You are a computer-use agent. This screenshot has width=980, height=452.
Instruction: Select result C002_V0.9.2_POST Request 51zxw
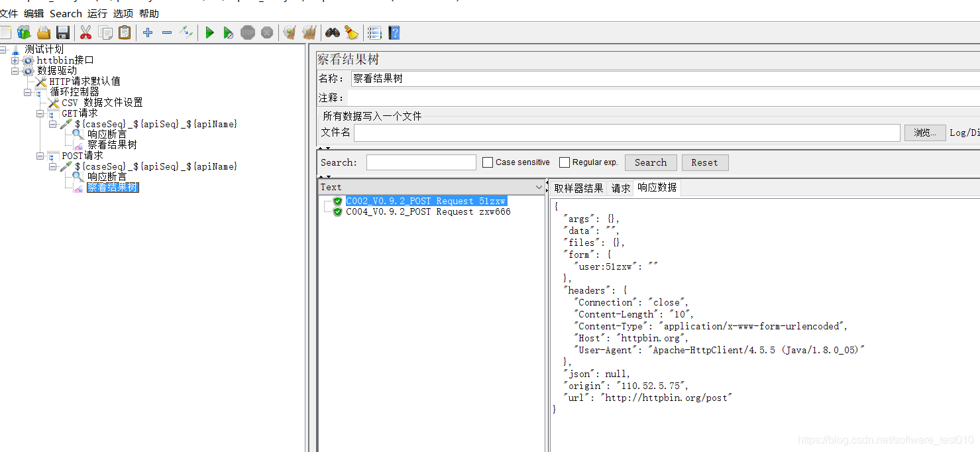(x=425, y=201)
